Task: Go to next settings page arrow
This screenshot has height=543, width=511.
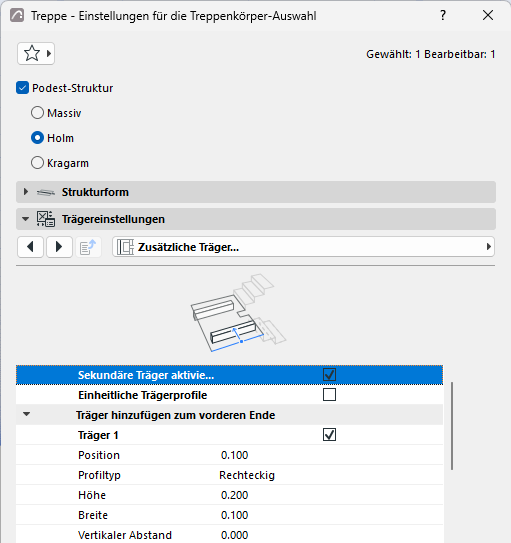Action: [x=59, y=247]
